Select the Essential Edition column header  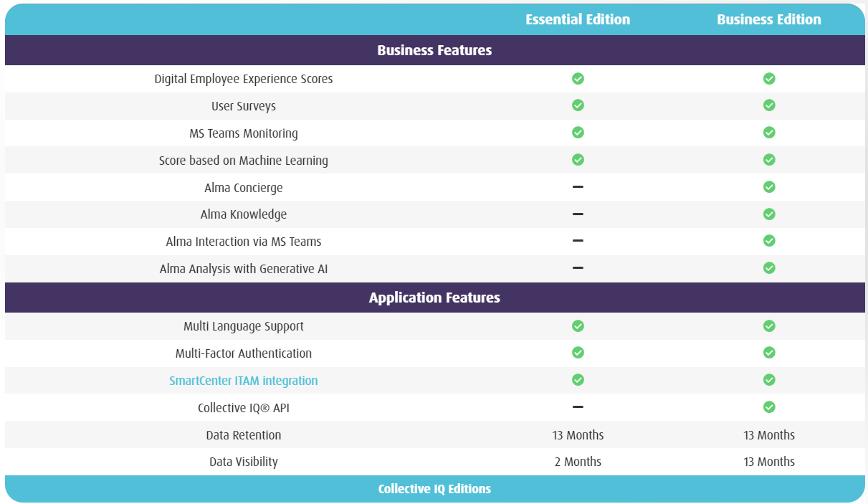tap(578, 19)
